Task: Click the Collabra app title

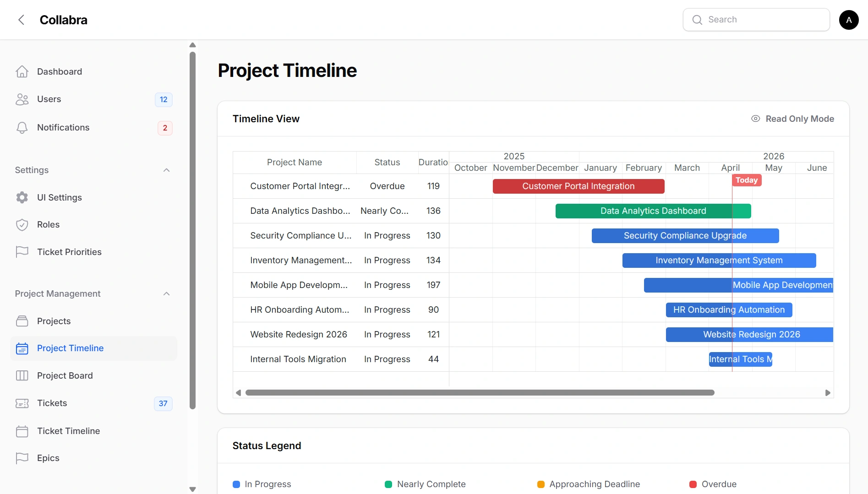Action: tap(63, 20)
